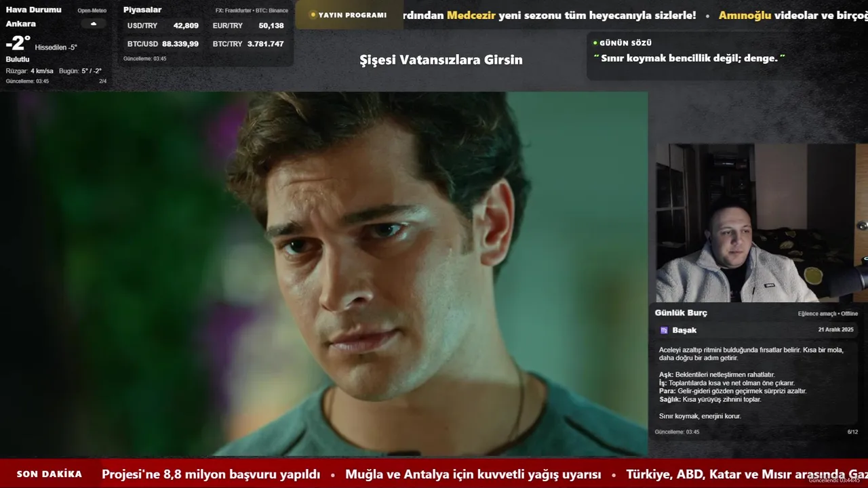Click Piyasalar Güncelleme 03:45 timestamp
Viewport: 868px width, 488px height.
[x=145, y=59]
